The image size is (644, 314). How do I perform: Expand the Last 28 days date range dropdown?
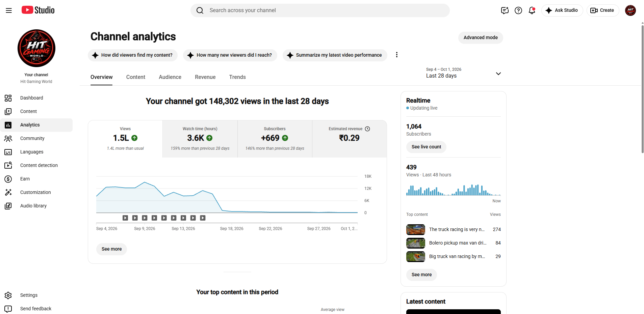click(x=463, y=73)
